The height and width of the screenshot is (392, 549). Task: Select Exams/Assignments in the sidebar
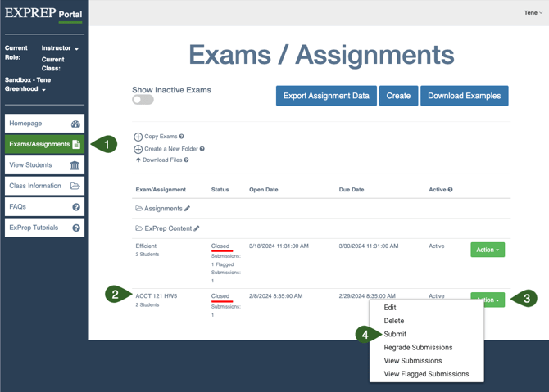click(44, 144)
